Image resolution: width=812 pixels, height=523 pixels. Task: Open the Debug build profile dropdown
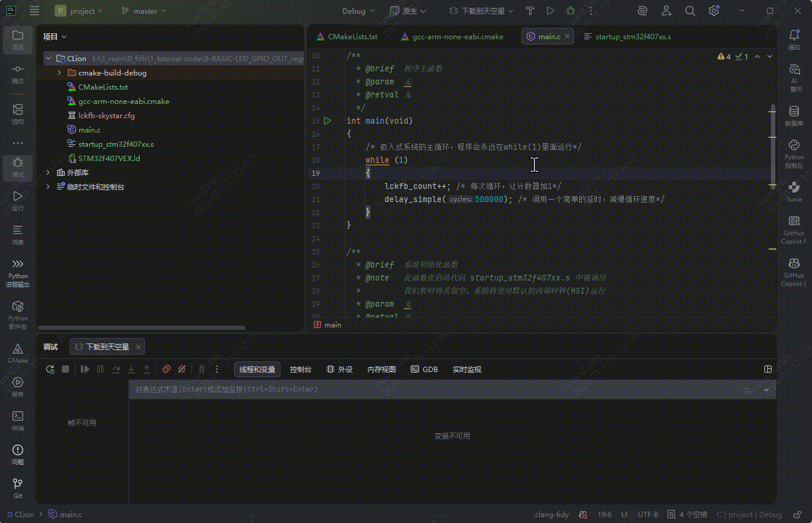pyautogui.click(x=358, y=11)
